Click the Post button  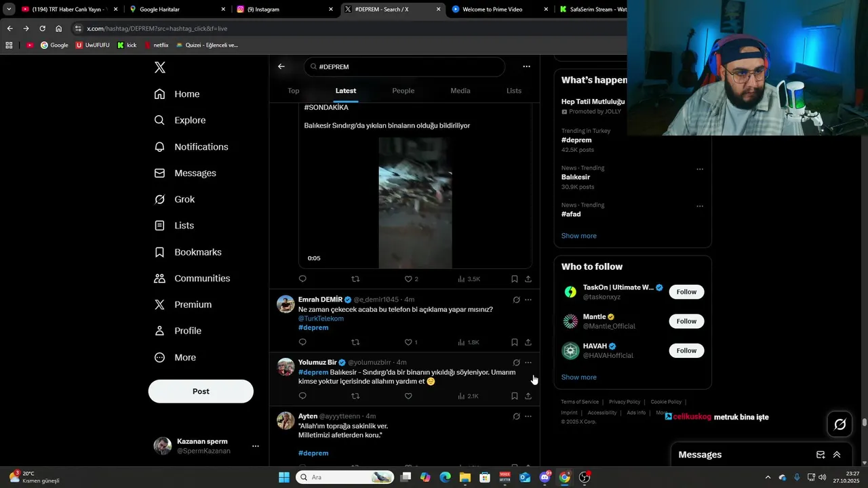click(201, 391)
